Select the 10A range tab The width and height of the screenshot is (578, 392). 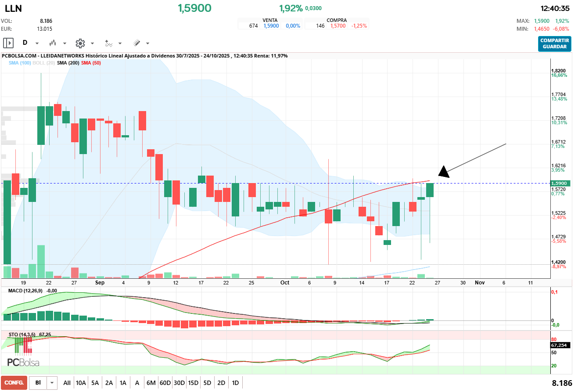(x=81, y=383)
